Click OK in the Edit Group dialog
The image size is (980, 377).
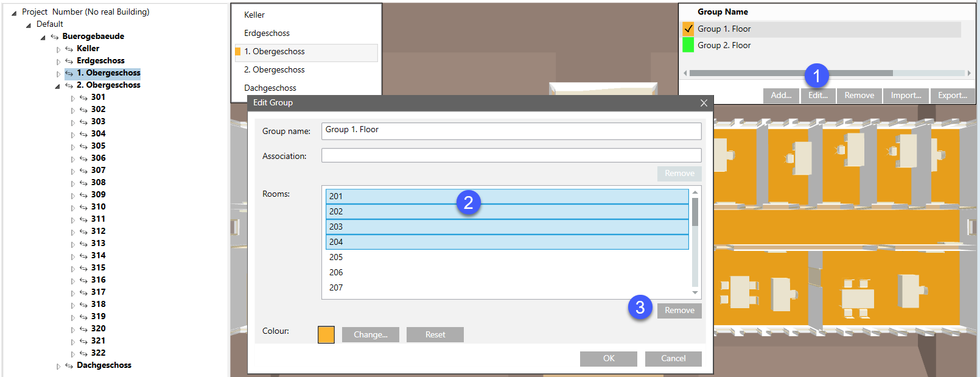click(x=608, y=359)
